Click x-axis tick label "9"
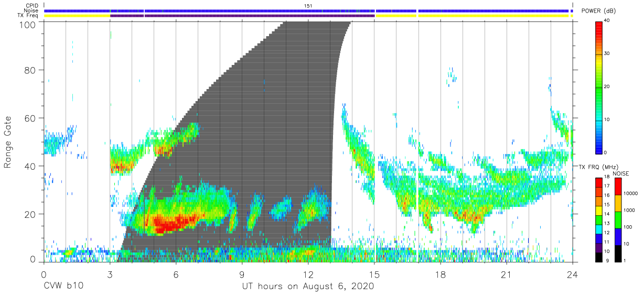 point(242,274)
